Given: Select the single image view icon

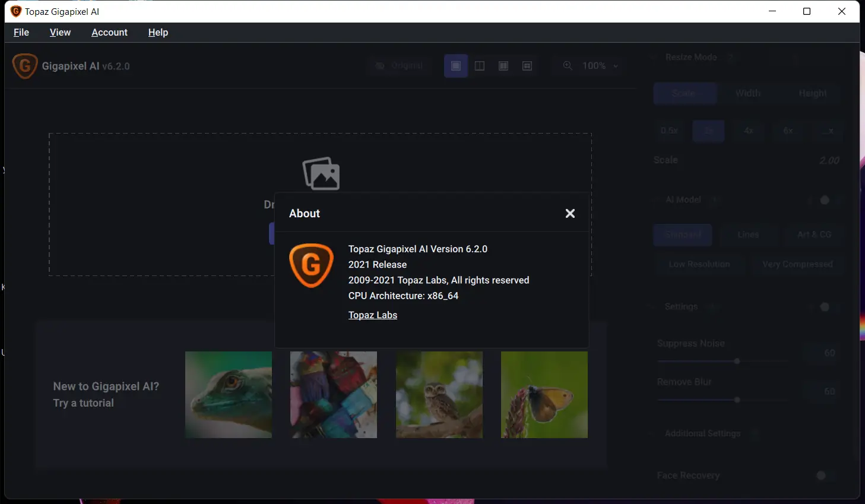Looking at the screenshot, I should (456, 66).
